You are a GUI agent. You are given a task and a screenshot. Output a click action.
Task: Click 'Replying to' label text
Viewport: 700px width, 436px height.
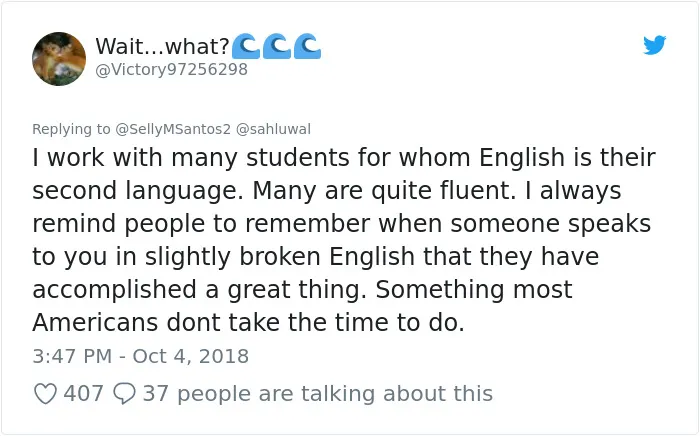71,129
